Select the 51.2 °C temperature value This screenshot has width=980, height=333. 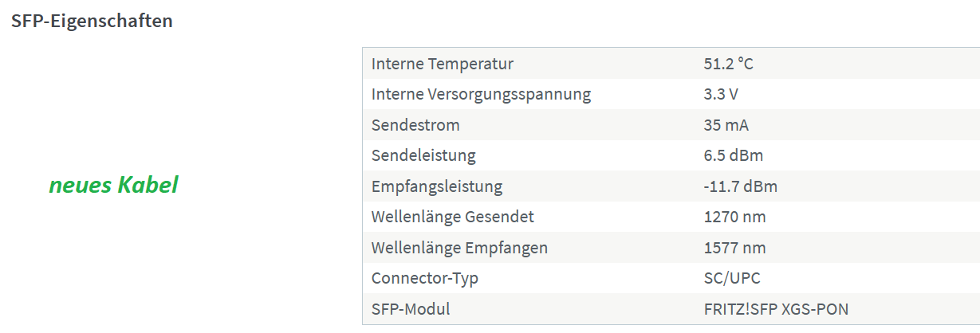click(728, 64)
